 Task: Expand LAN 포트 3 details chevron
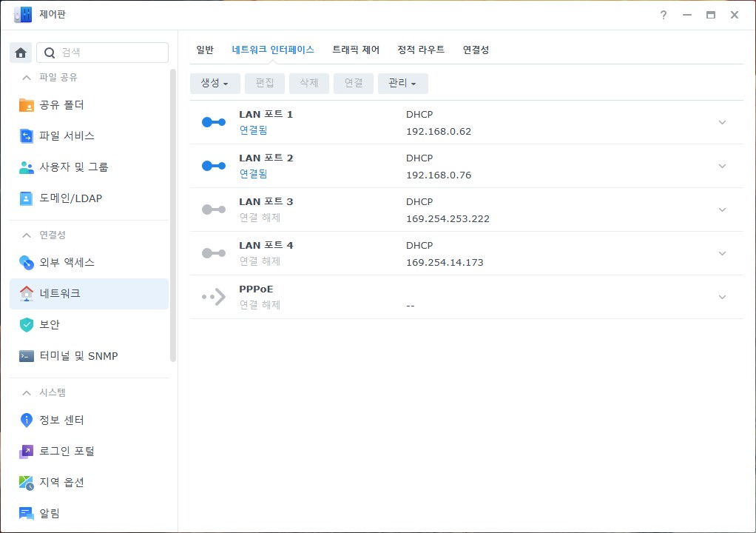pyautogui.click(x=722, y=209)
